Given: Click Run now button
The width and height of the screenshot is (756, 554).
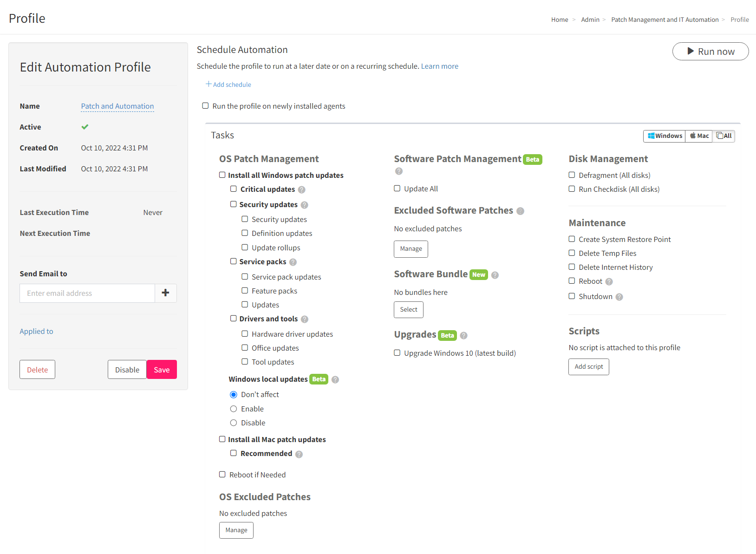Looking at the screenshot, I should click(x=710, y=52).
